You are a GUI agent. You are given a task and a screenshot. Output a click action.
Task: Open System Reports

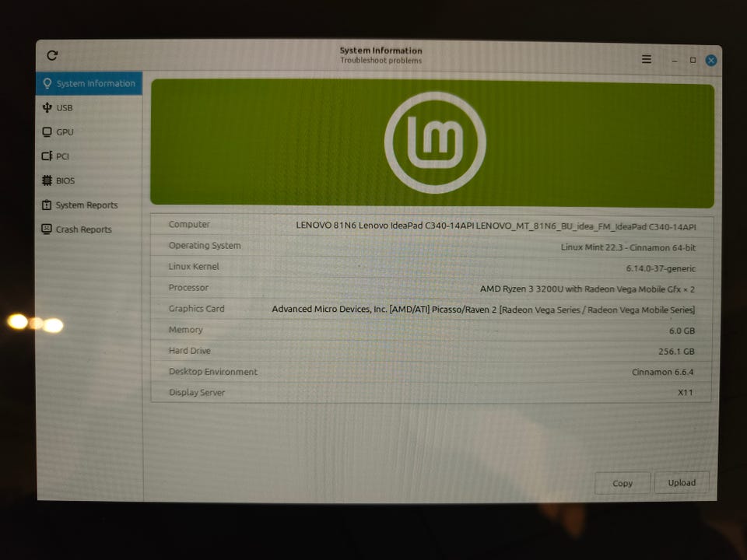(x=89, y=205)
